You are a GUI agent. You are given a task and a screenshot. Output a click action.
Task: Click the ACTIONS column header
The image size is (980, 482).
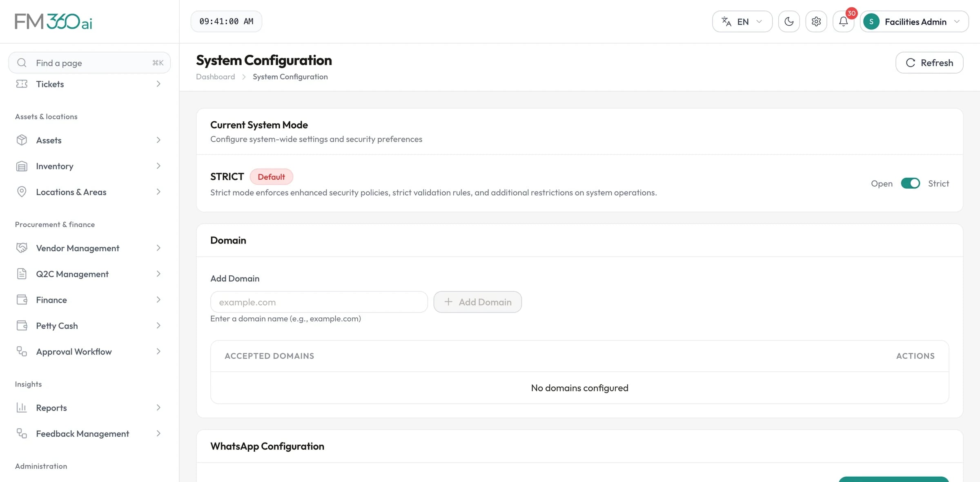[915, 356]
